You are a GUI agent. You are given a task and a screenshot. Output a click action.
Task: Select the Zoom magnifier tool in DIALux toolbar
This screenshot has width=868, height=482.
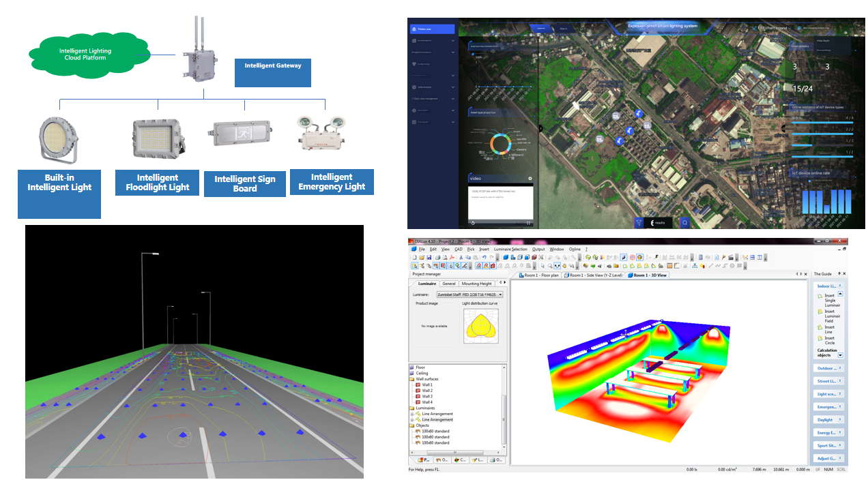550,266
